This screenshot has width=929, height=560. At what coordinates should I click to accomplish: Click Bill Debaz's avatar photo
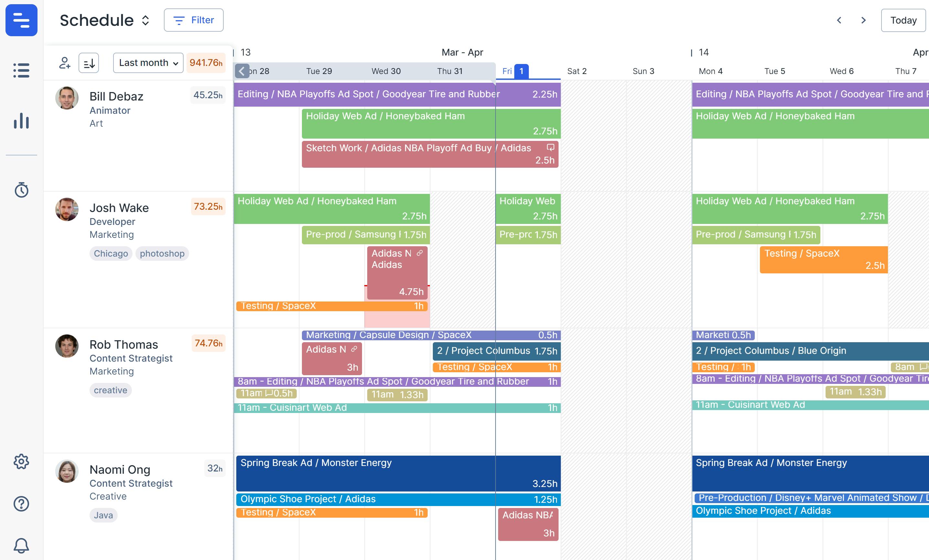click(67, 98)
